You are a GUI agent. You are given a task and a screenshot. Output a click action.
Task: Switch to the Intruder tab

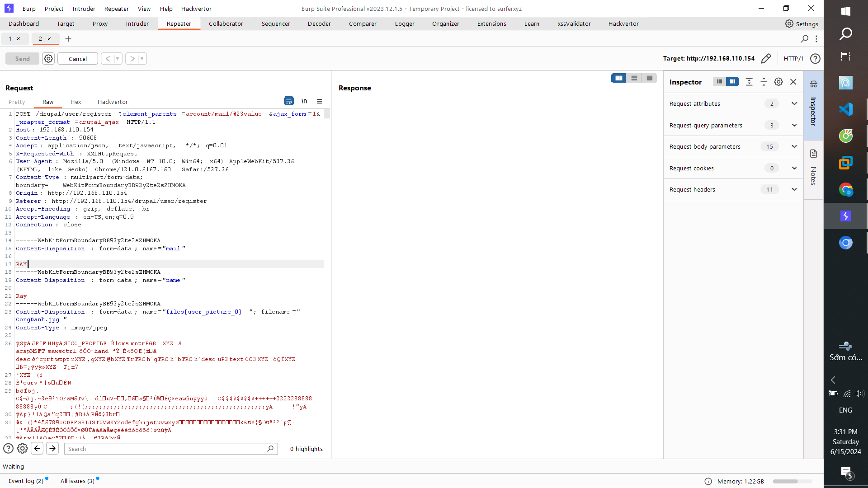(x=137, y=24)
